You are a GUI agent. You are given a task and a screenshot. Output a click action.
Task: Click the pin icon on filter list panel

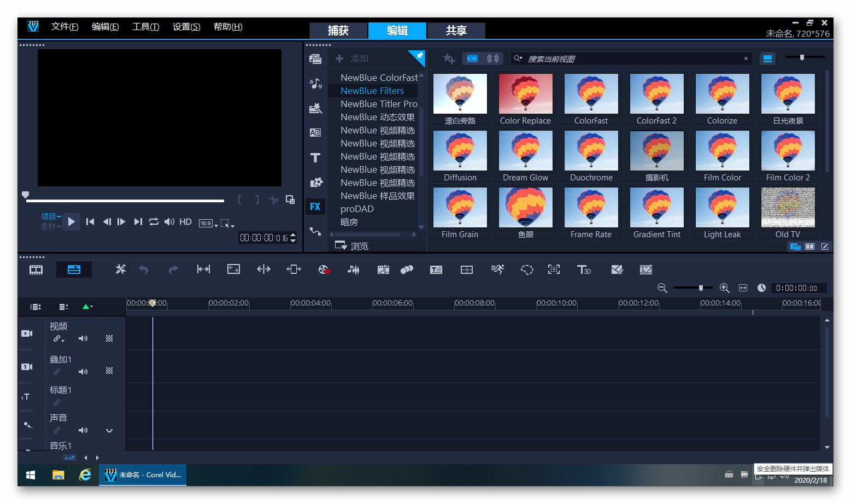click(x=419, y=56)
